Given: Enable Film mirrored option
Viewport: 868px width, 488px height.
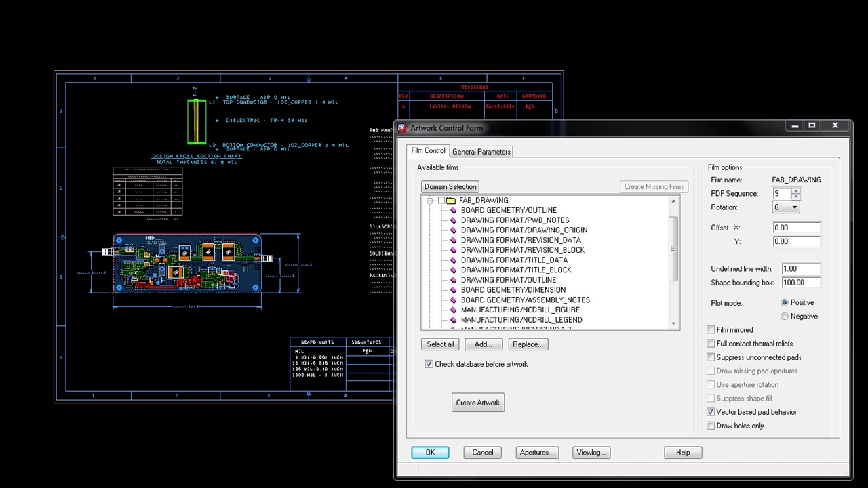Looking at the screenshot, I should point(711,330).
